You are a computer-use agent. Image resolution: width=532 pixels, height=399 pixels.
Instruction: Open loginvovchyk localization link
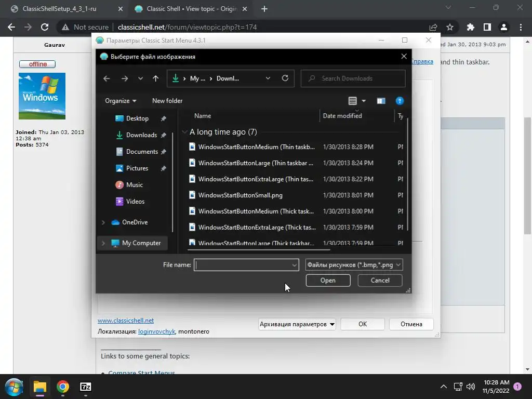pyautogui.click(x=156, y=331)
